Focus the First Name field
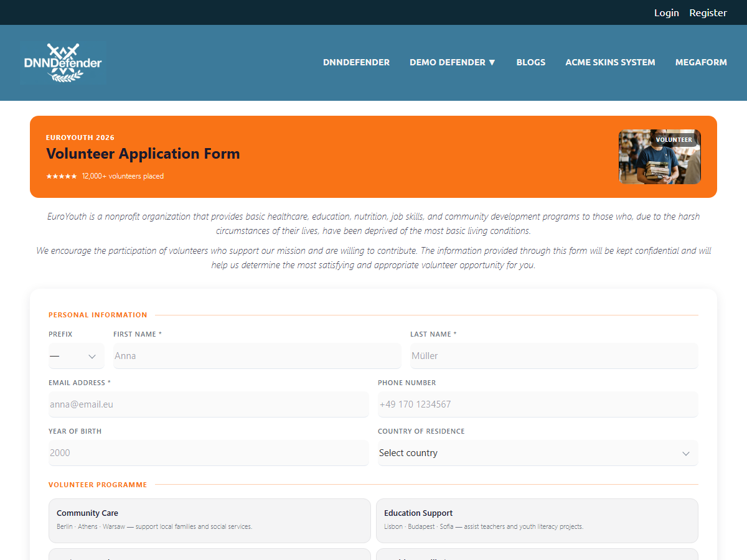The image size is (747, 560). 257,356
